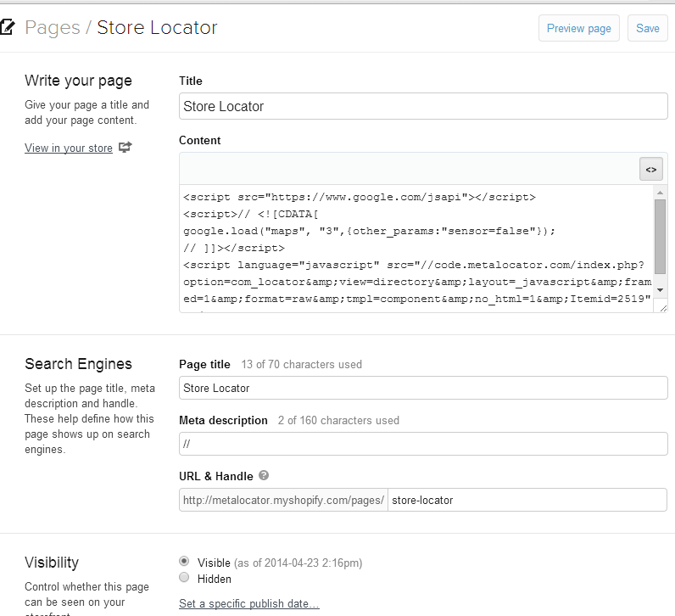Click the content scrollbar up arrow
The image size is (675, 616).
[x=660, y=193]
